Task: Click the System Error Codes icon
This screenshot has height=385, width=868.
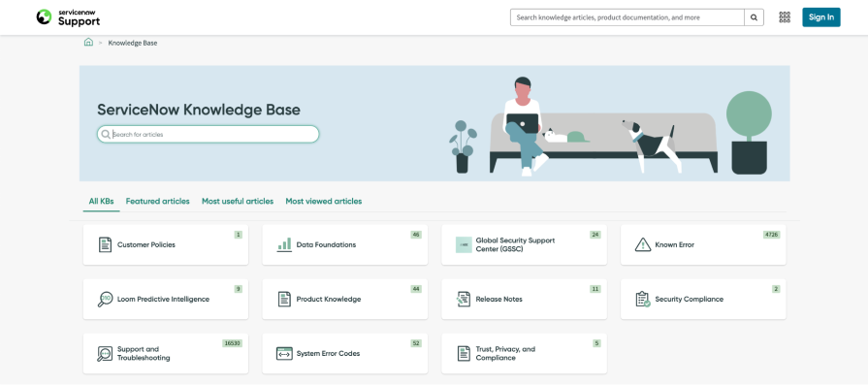Action: point(284,353)
